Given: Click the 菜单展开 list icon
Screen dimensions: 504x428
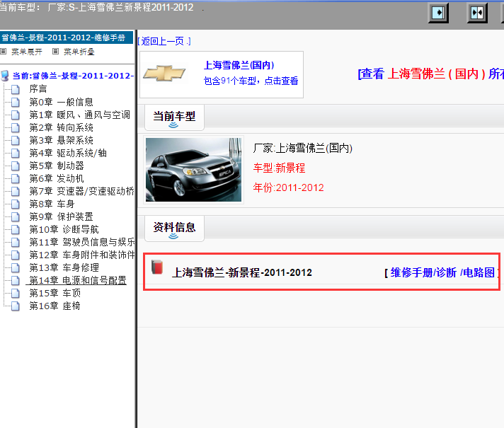Looking at the screenshot, I should [4, 51].
